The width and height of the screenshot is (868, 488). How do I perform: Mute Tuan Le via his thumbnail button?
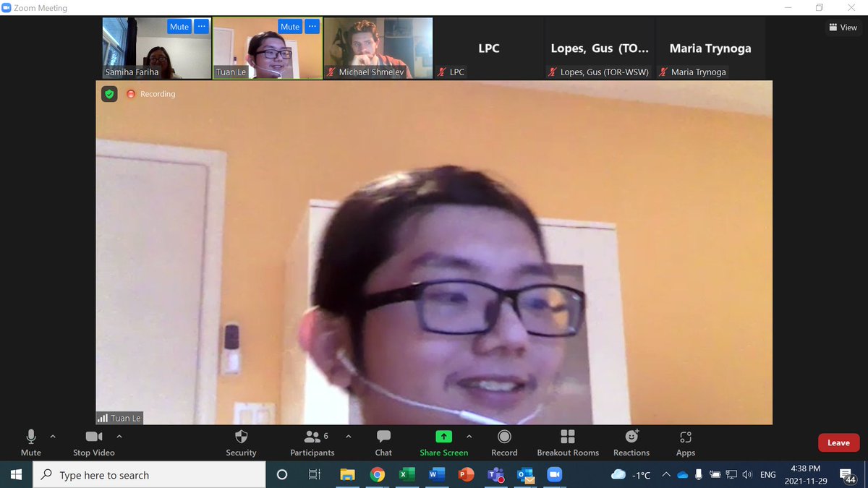point(290,27)
